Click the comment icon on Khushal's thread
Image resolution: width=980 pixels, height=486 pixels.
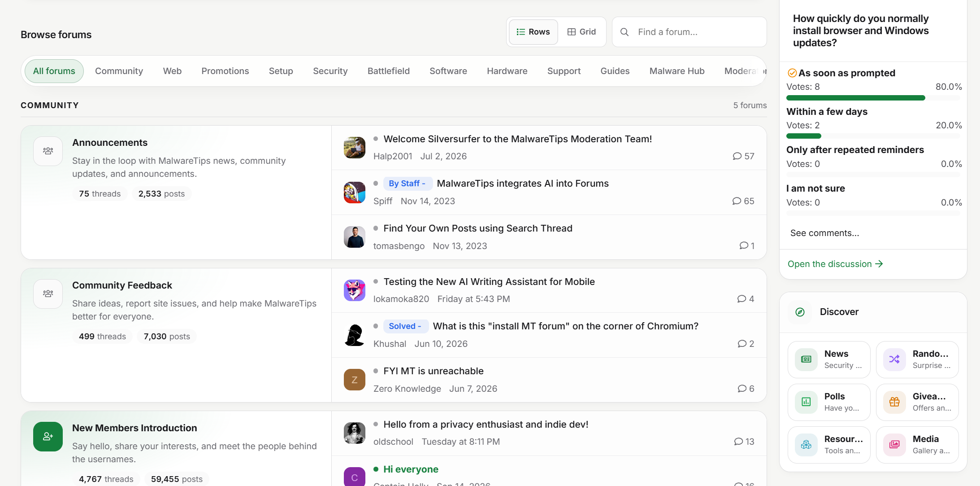click(x=742, y=344)
